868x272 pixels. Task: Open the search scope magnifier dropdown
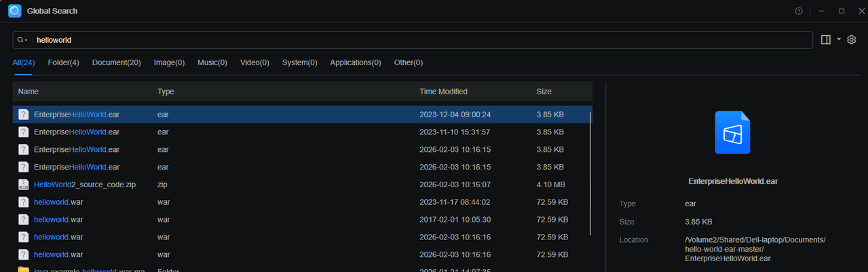point(22,40)
